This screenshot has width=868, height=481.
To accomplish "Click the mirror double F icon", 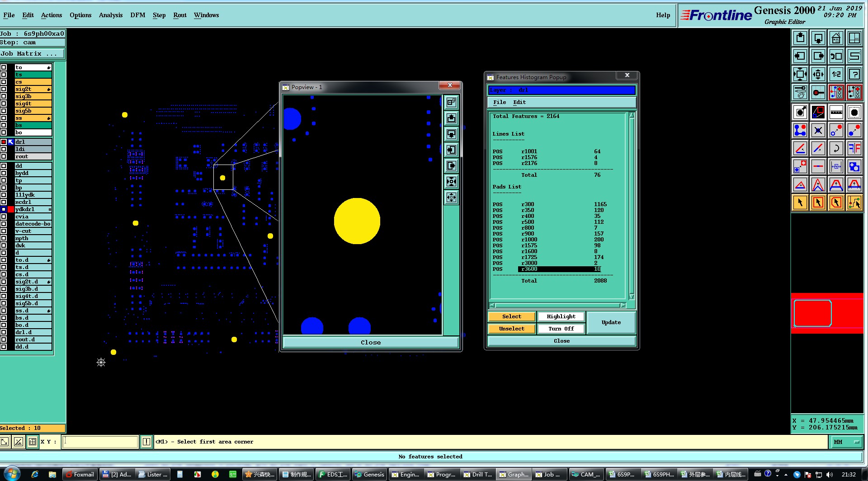I will point(854,148).
